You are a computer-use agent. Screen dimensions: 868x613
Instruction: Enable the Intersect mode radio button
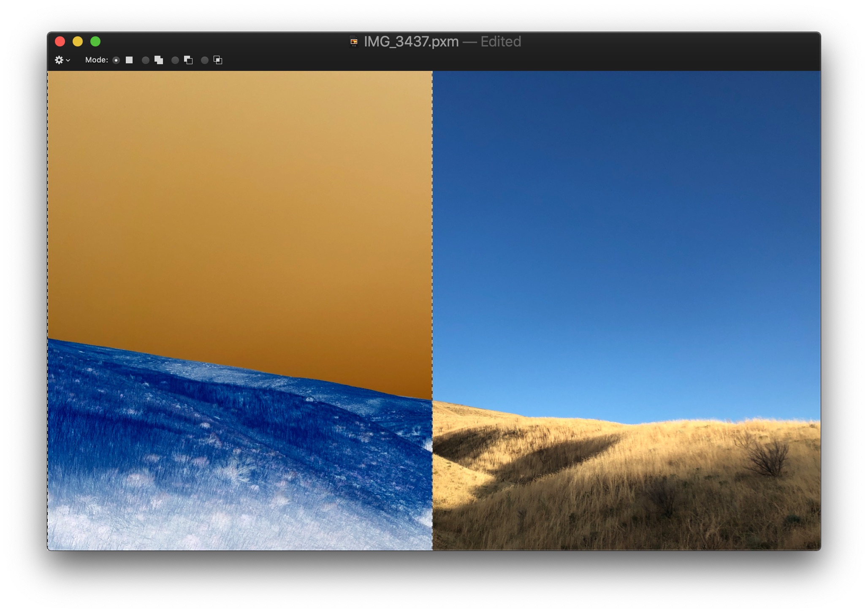[204, 60]
